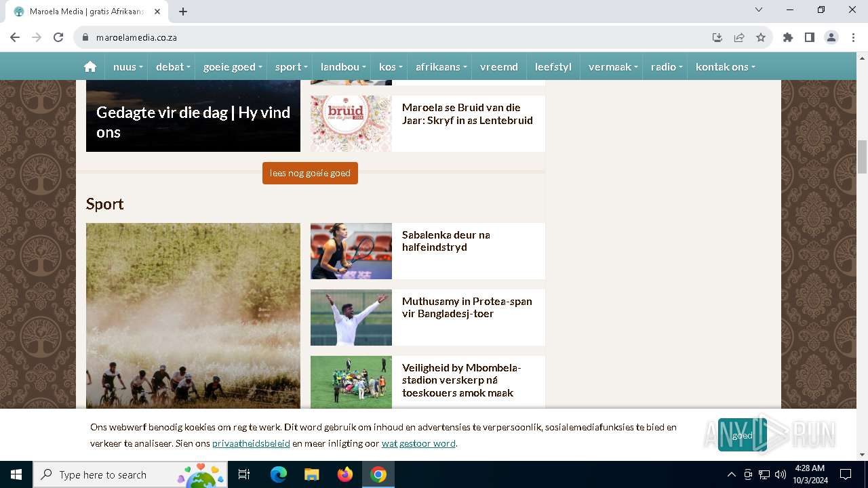Click browser back arrow
This screenshot has height=488, width=868.
point(15,37)
